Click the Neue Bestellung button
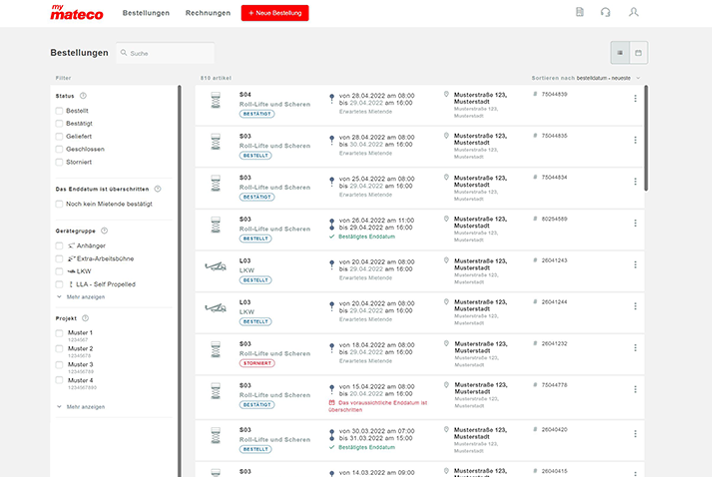Image resolution: width=713 pixels, height=478 pixels. point(275,13)
